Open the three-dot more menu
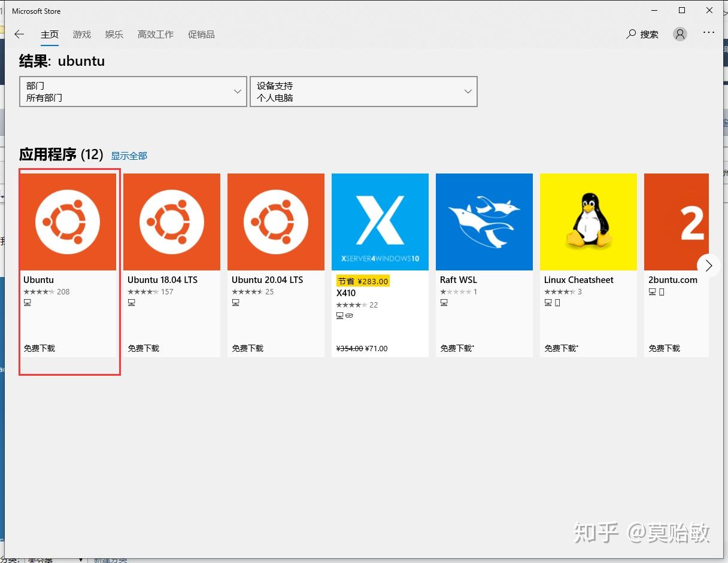 [x=709, y=33]
